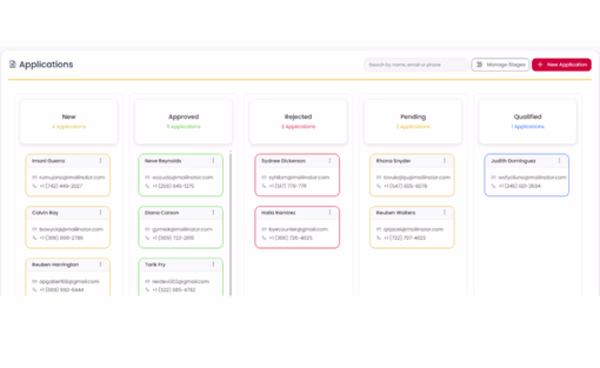
Task: Click the email icon on Rhona Snyder card
Action: click(378, 177)
